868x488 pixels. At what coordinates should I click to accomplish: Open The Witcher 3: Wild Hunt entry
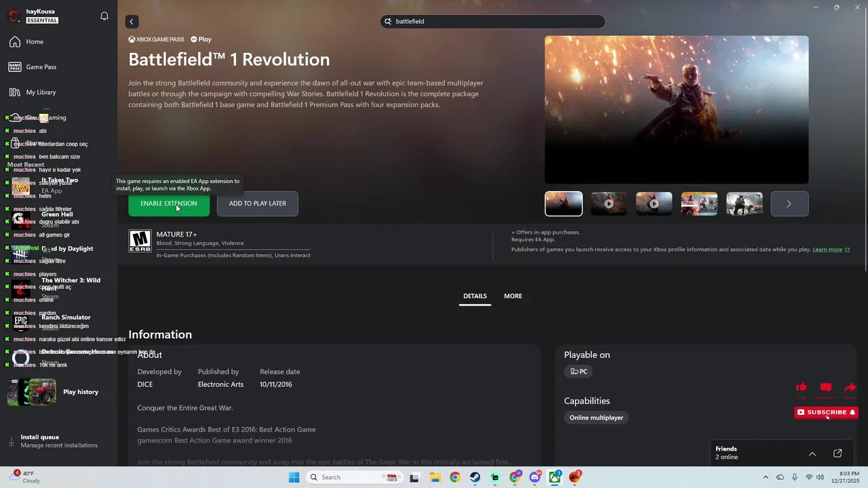point(58,288)
